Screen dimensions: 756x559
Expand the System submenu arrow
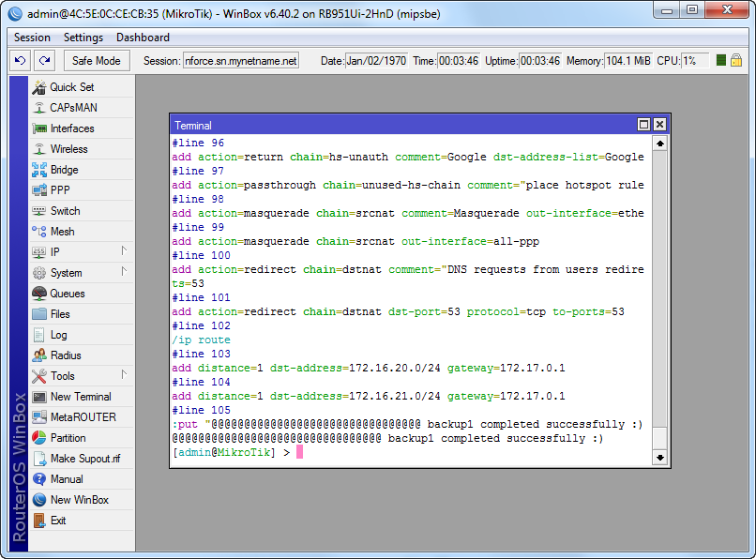[x=124, y=272]
